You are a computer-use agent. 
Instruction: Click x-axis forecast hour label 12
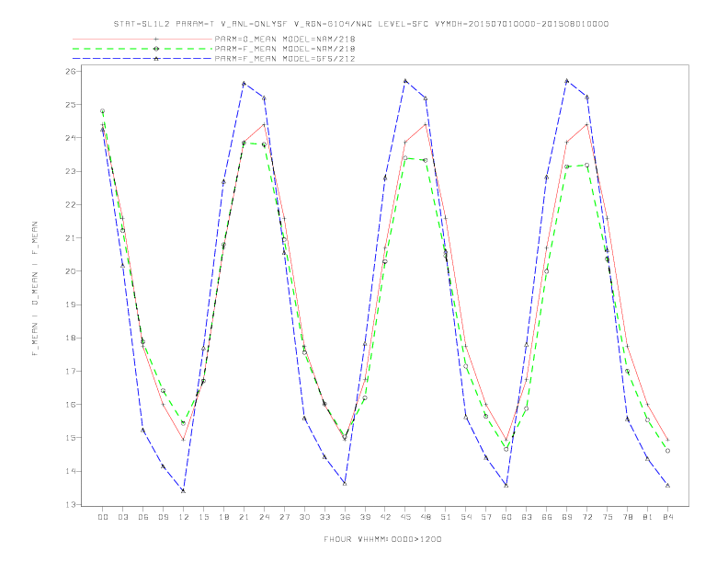click(184, 517)
